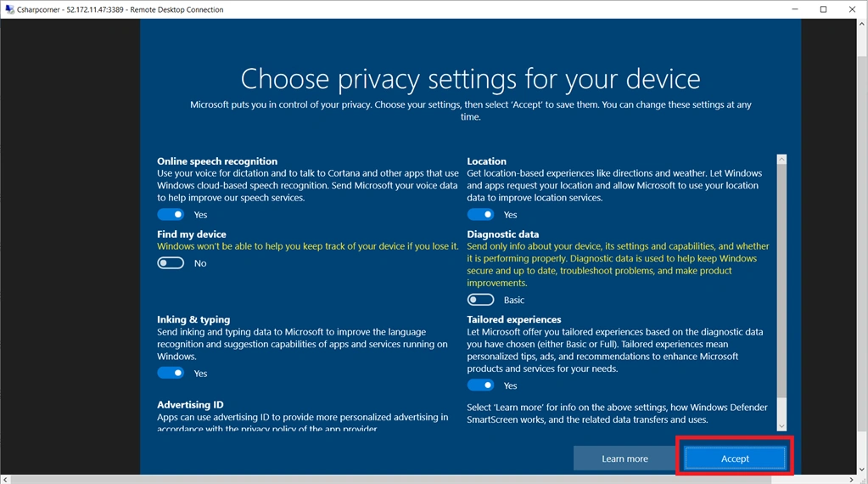Toggle Diagnostic data from Basic
868x484 pixels.
(x=480, y=300)
